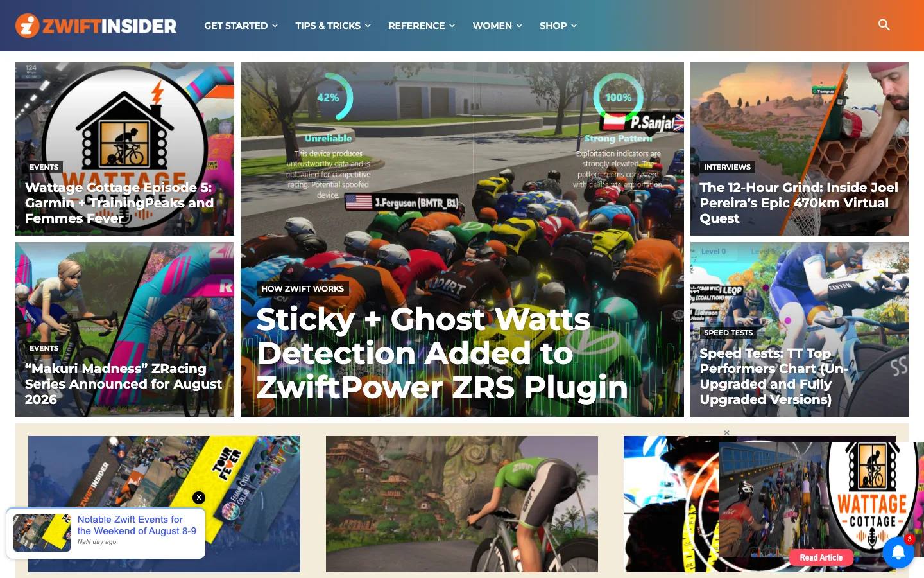
Task: Open the 12-Hour Grind Joel Pereira article
Action: tap(799, 203)
